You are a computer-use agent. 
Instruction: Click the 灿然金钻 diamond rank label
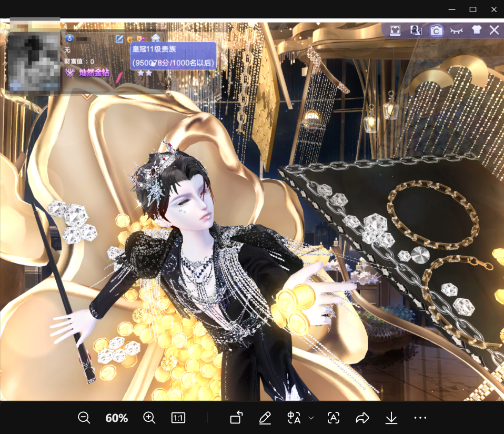tap(94, 73)
